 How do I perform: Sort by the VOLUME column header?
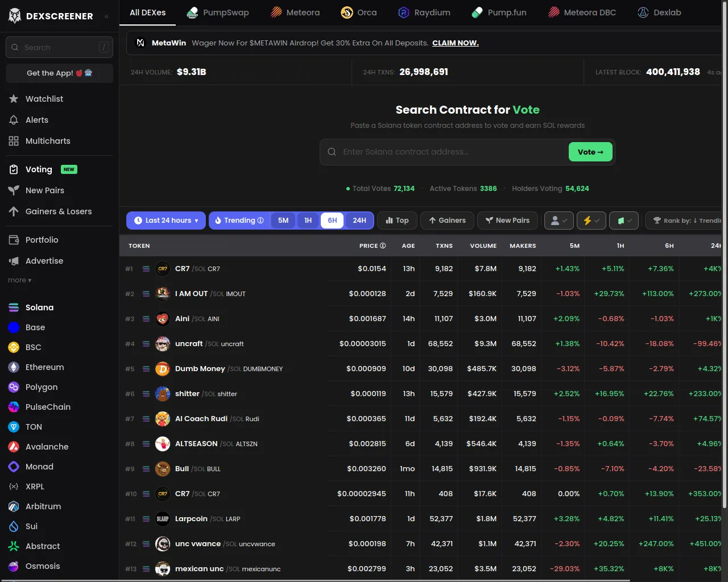point(483,246)
